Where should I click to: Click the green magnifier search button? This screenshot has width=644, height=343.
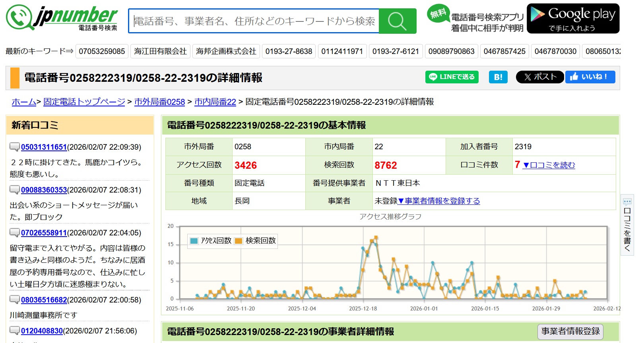click(x=397, y=21)
